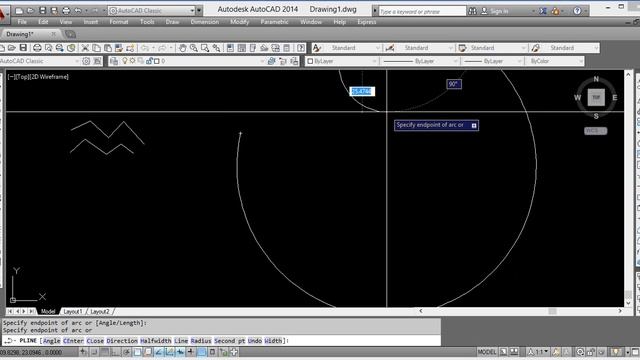640x360 pixels.
Task: Select the Match Properties tool
Action: pyautogui.click(x=119, y=48)
